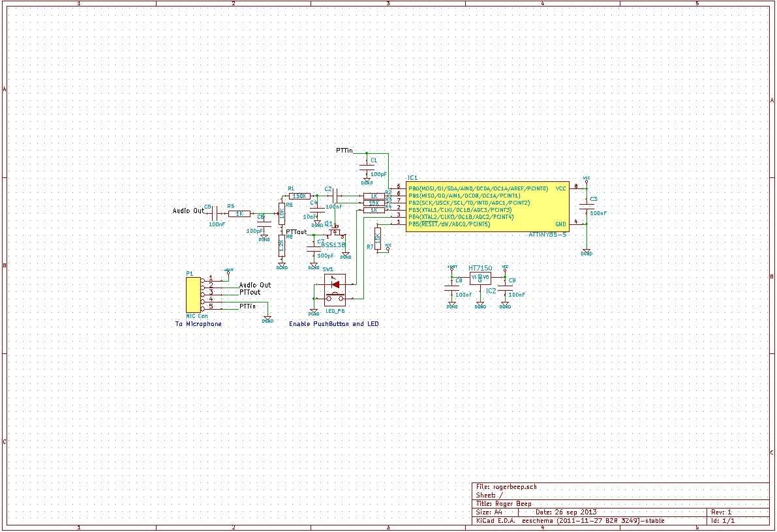Screen dimensions: 777x532
Task: Click capacitor C3 next to VCC pin
Action: pyautogui.click(x=587, y=206)
